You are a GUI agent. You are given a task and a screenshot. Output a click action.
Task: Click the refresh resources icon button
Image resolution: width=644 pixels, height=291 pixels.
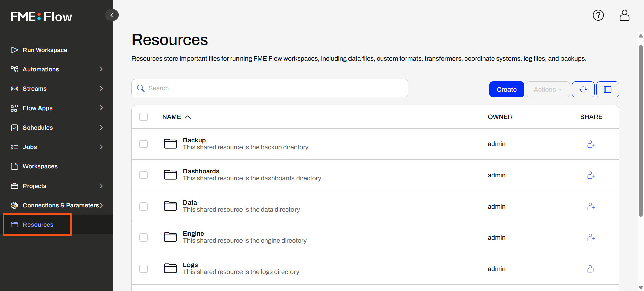[583, 89]
